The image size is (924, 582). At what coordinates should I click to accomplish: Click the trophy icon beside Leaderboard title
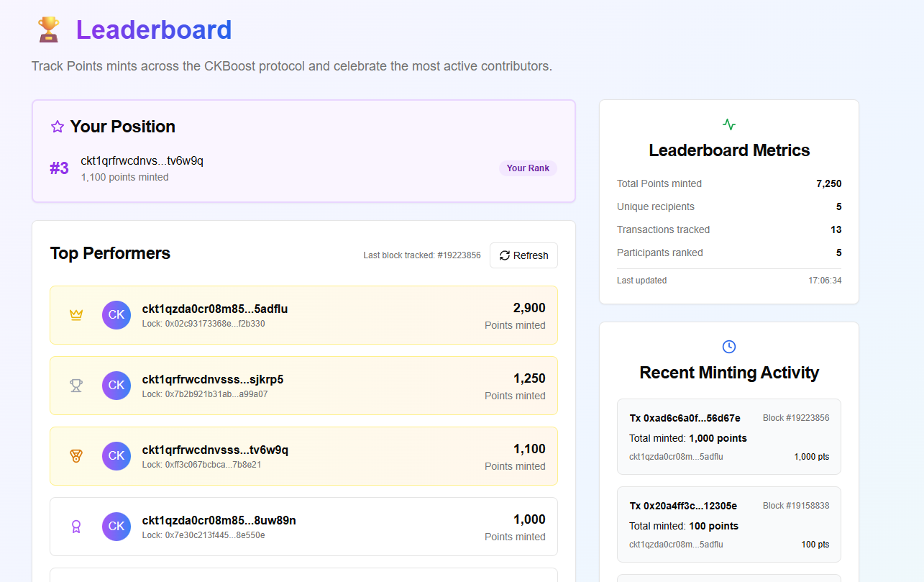48,30
